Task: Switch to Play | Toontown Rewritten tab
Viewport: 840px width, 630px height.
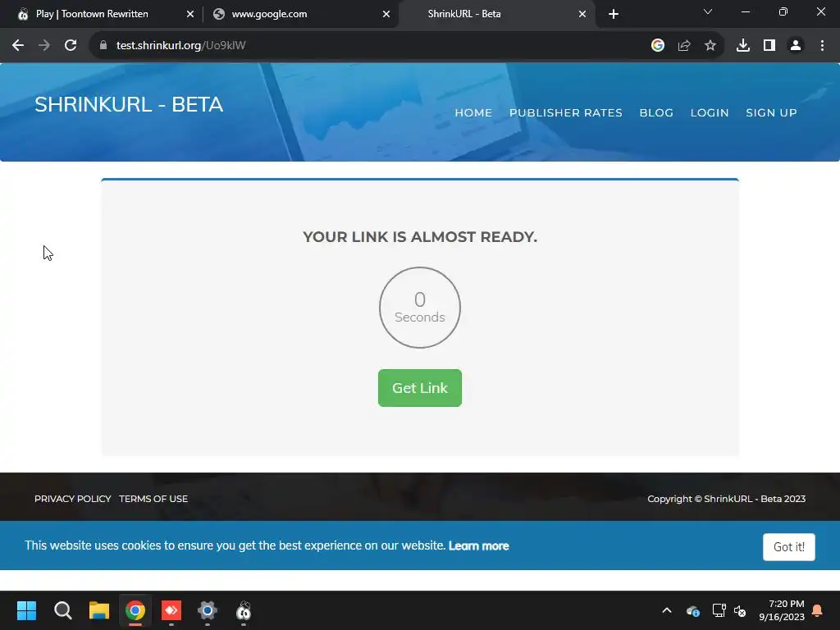Action: click(x=100, y=14)
